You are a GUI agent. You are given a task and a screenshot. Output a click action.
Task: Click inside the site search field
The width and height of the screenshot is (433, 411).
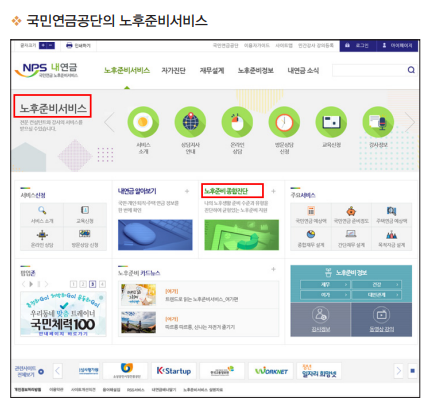point(369,70)
